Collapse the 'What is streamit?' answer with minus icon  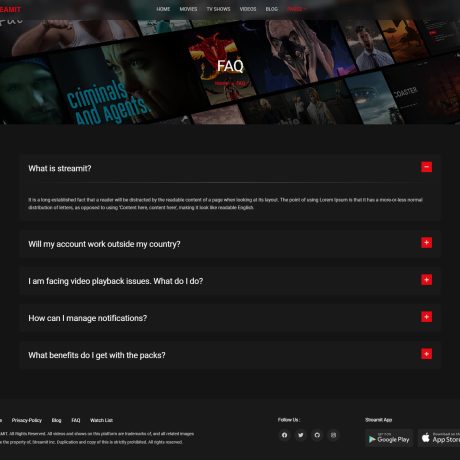(426, 167)
